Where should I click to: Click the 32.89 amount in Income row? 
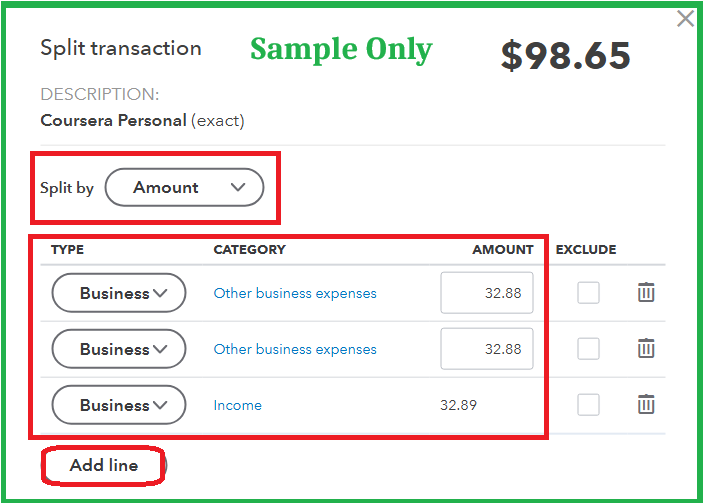coord(458,405)
